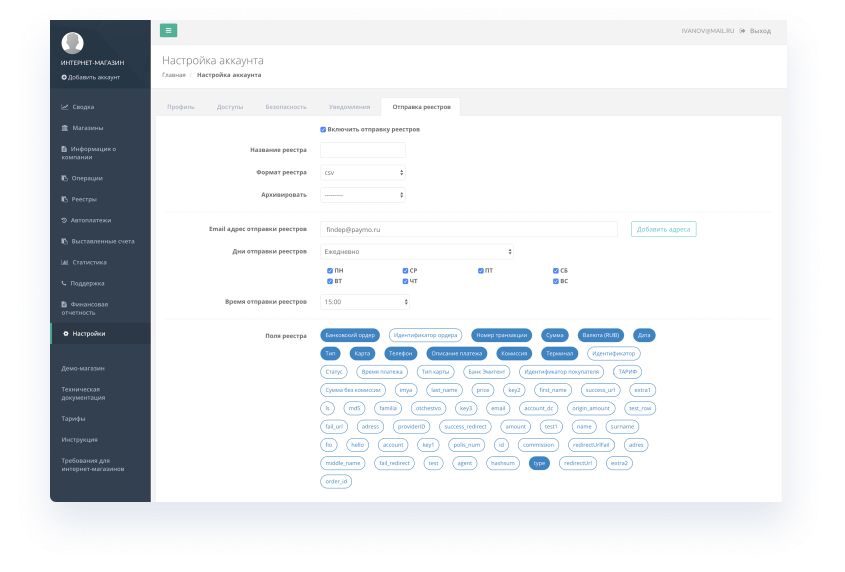Open the Время отправки реестров dropdown

[365, 302]
